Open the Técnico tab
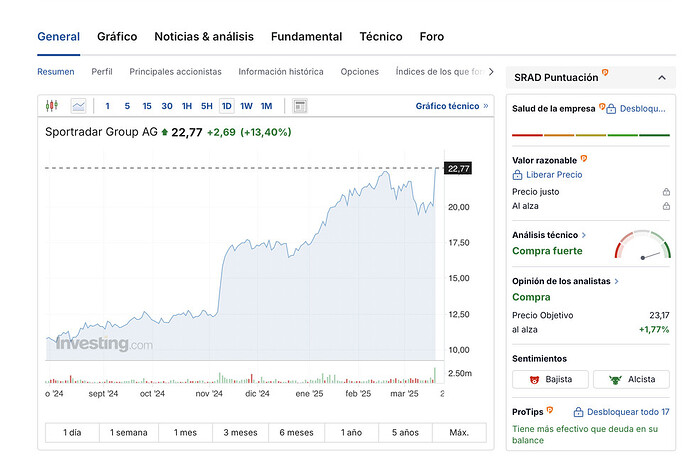The image size is (690, 470). [x=381, y=37]
